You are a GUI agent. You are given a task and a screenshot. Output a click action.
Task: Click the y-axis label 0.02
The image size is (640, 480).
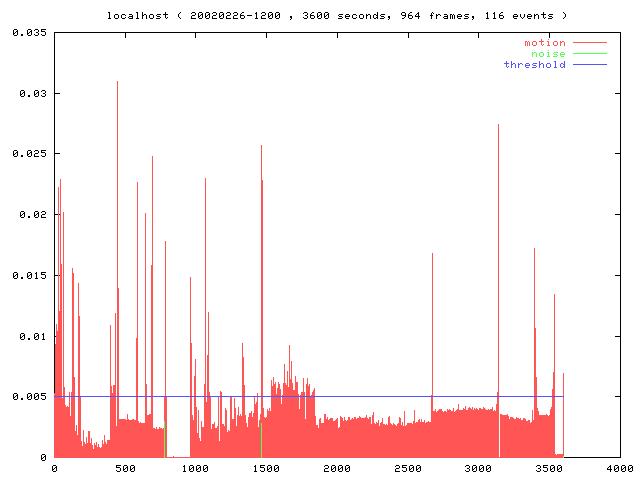(x=32, y=215)
